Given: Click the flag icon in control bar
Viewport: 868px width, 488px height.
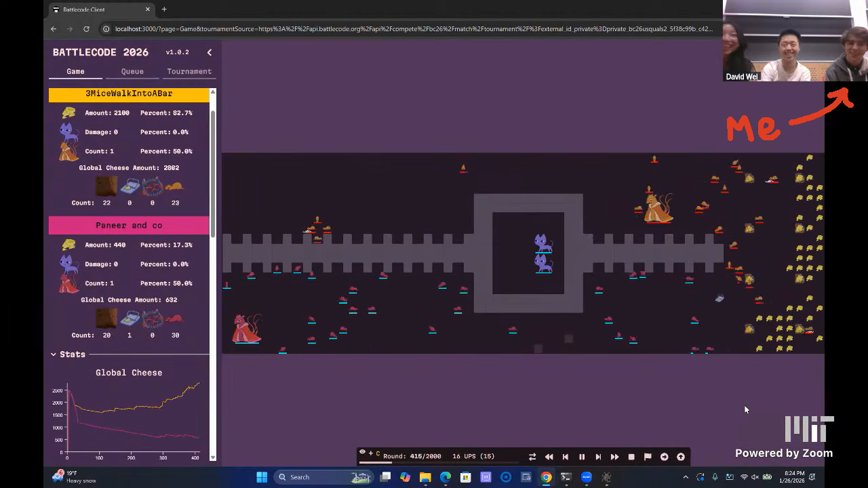Looking at the screenshot, I should click(x=648, y=457).
